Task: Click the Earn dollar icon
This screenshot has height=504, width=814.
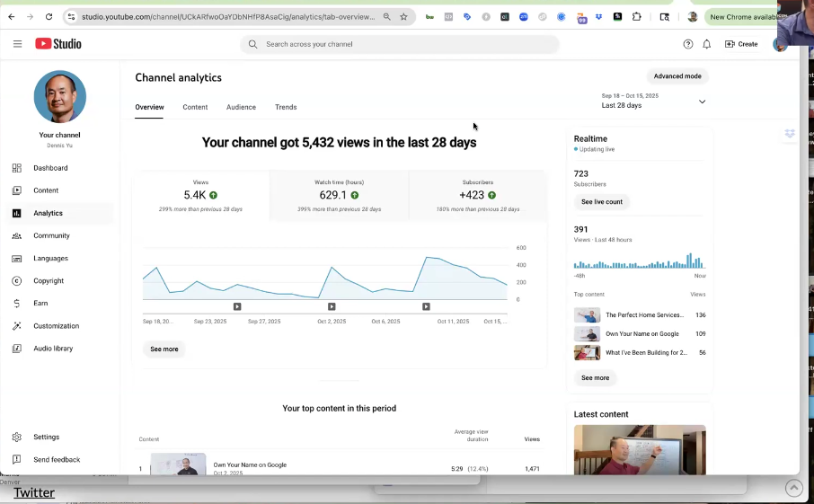Action: (16, 304)
